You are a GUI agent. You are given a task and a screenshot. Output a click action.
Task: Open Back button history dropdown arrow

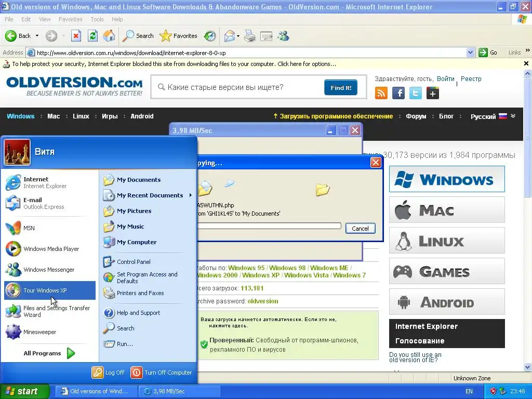[37, 36]
